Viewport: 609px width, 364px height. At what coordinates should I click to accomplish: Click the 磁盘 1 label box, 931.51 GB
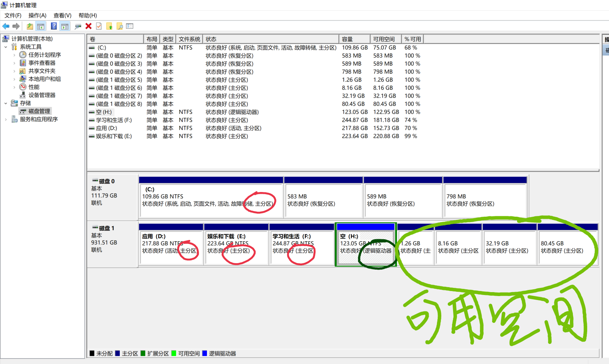click(x=113, y=244)
